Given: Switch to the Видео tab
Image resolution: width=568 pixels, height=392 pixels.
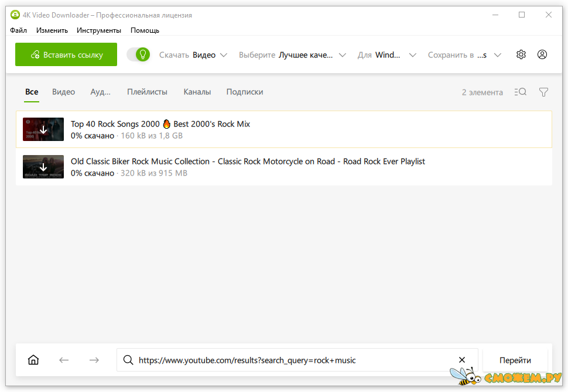Looking at the screenshot, I should (x=63, y=92).
